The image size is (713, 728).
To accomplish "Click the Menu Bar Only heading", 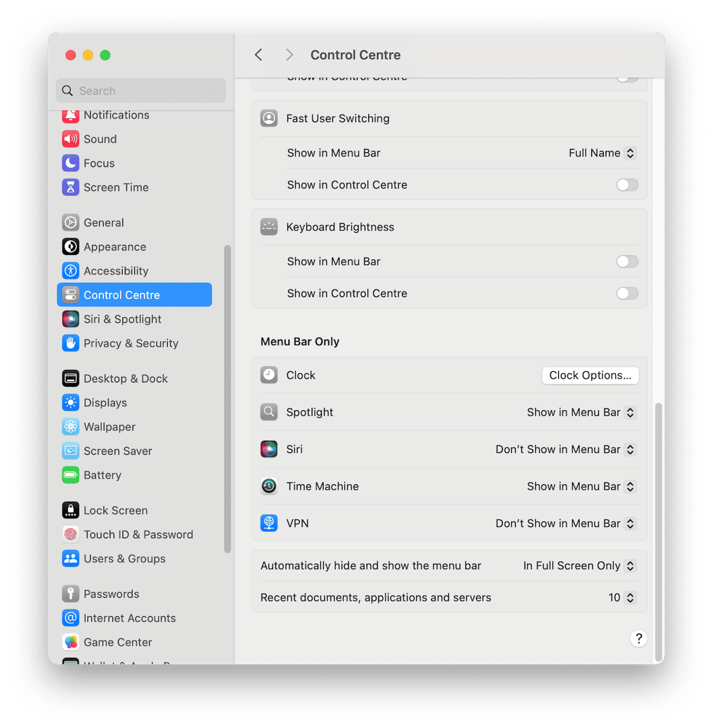I will pos(300,342).
